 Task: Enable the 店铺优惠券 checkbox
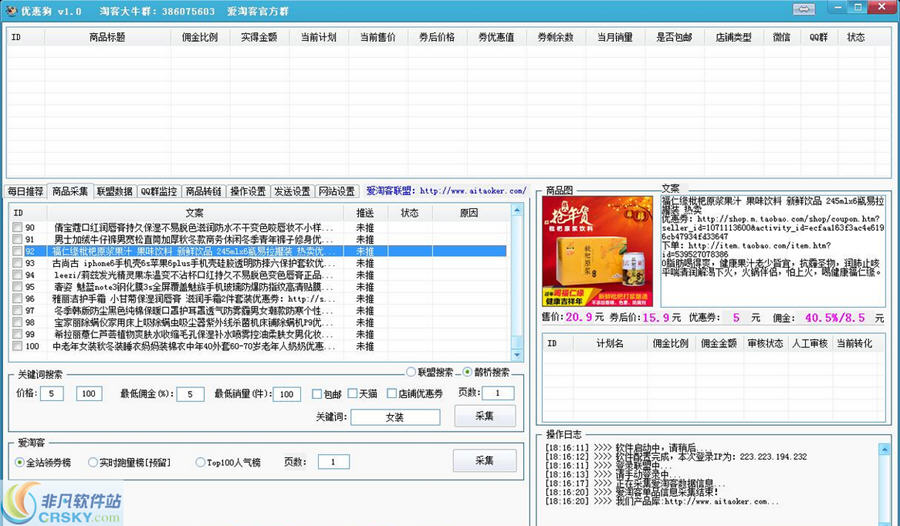(391, 393)
